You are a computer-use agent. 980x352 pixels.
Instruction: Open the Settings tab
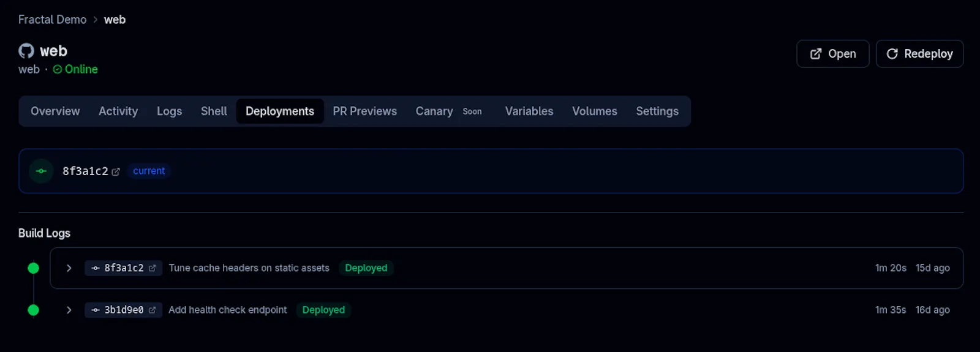pos(657,111)
